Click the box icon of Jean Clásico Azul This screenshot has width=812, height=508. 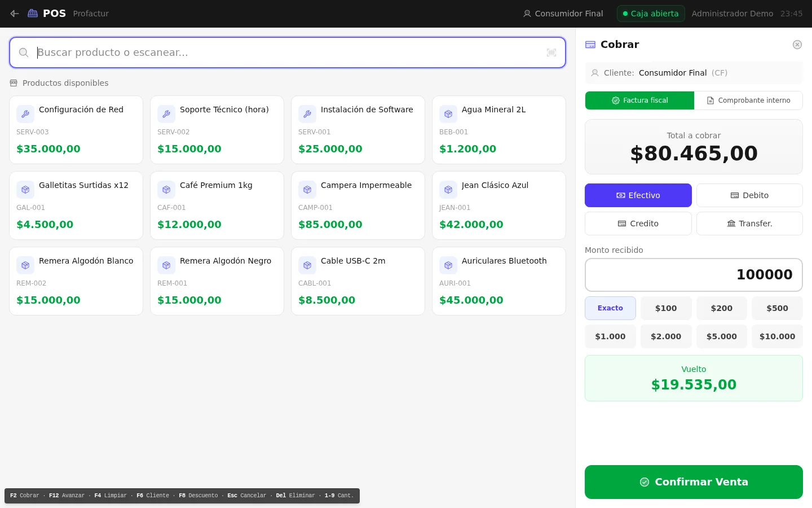[448, 190]
